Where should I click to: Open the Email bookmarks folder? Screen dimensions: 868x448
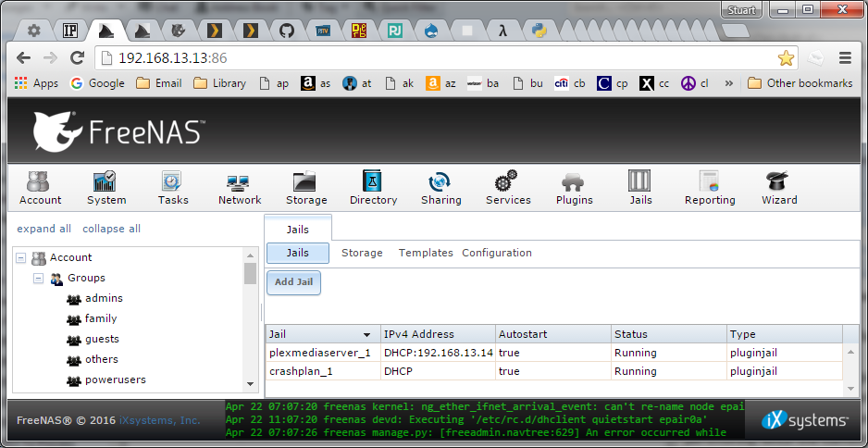click(159, 83)
